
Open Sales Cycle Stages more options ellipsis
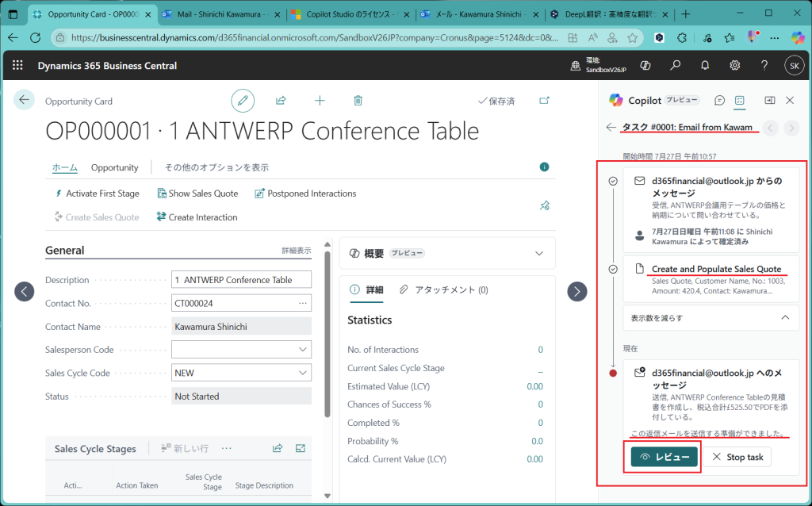click(x=226, y=449)
